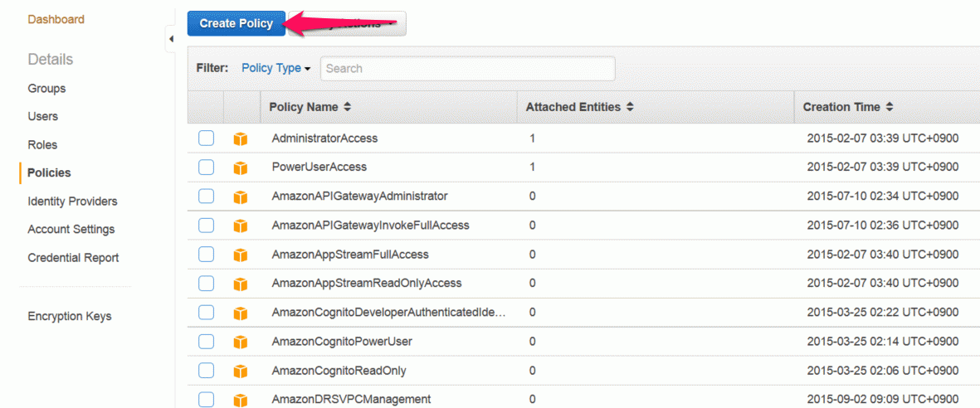This screenshot has height=408, width=980.
Task: Open the PowerUserAccess policy name
Action: tap(319, 167)
